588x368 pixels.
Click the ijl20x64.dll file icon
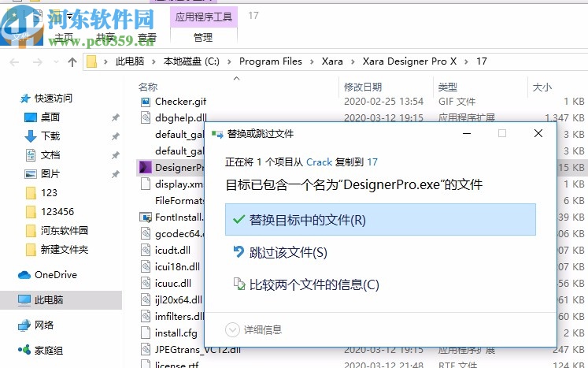pyautogui.click(x=146, y=299)
